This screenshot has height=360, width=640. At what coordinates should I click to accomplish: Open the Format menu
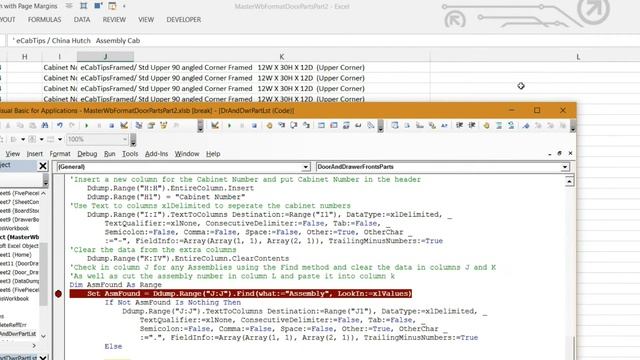pyautogui.click(x=60, y=154)
